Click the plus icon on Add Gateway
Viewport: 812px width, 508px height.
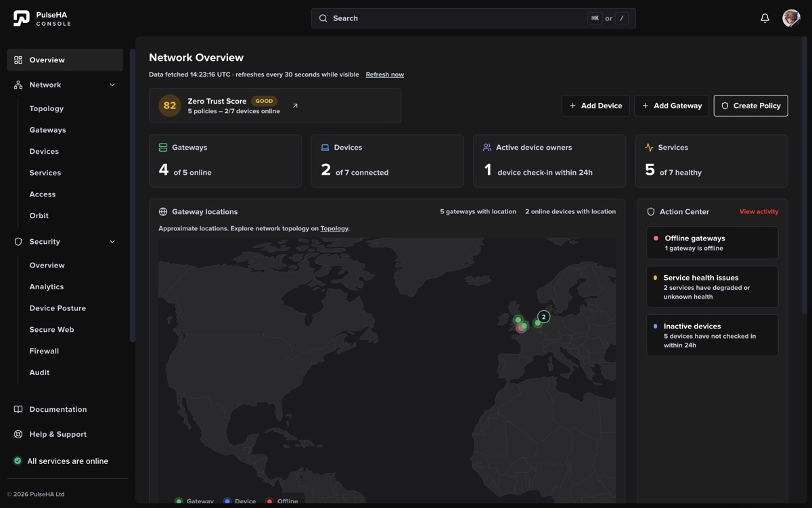[x=646, y=106]
